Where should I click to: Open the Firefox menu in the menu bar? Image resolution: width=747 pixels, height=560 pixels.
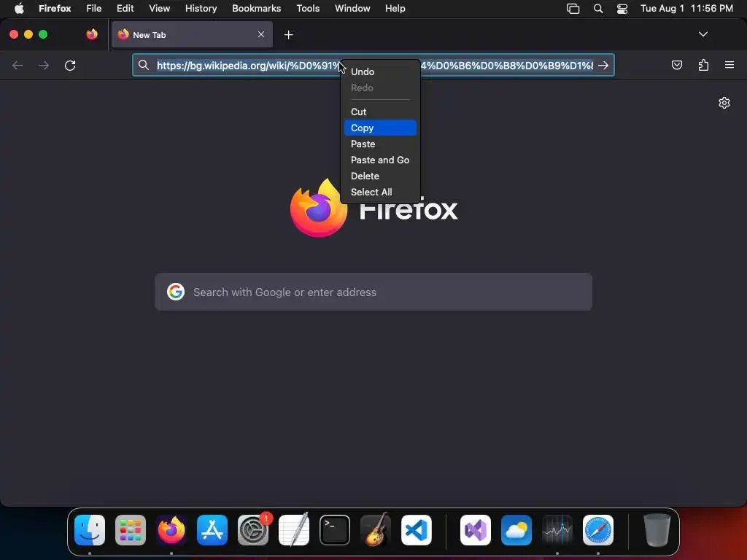pyautogui.click(x=55, y=9)
